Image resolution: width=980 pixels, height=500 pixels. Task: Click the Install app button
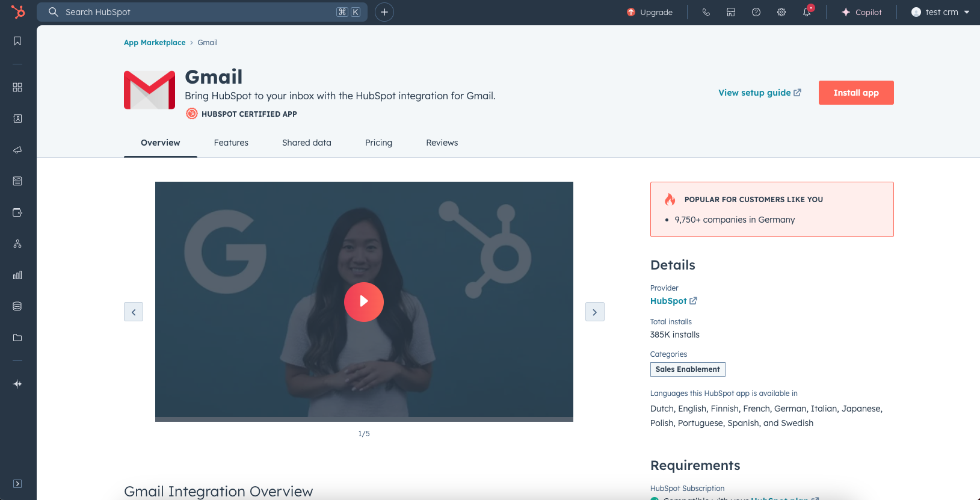(856, 93)
